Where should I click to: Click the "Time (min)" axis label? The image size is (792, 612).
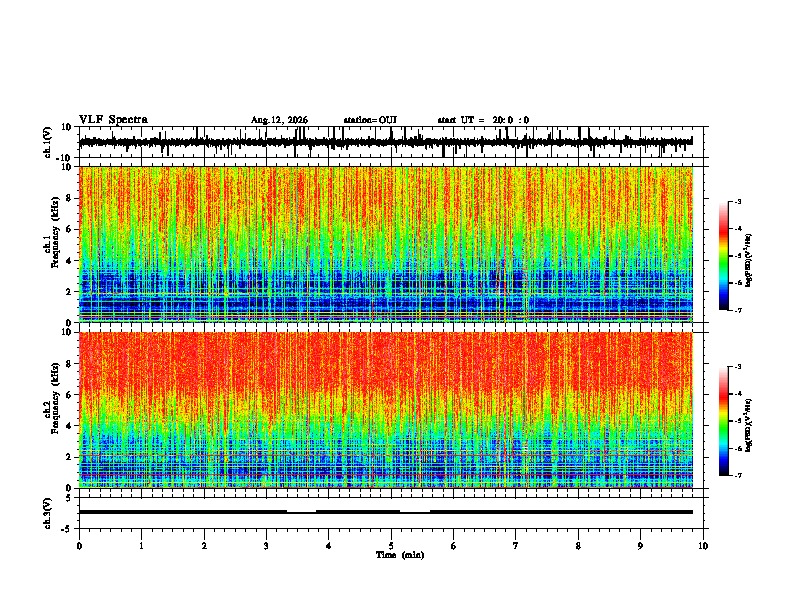400,555
